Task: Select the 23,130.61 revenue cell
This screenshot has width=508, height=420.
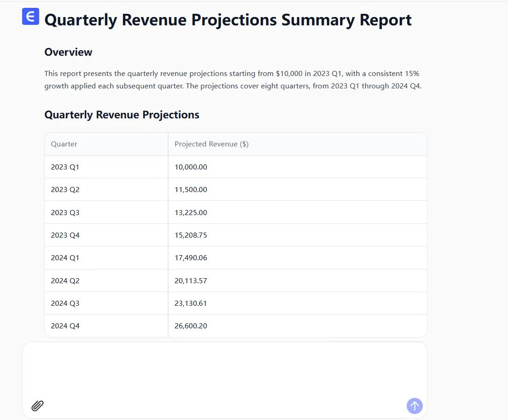Action: tap(191, 303)
